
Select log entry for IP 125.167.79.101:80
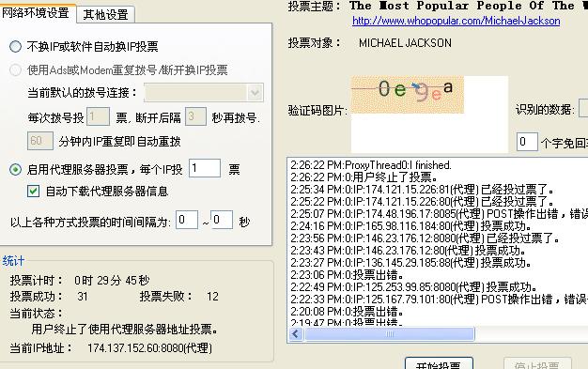click(440, 300)
